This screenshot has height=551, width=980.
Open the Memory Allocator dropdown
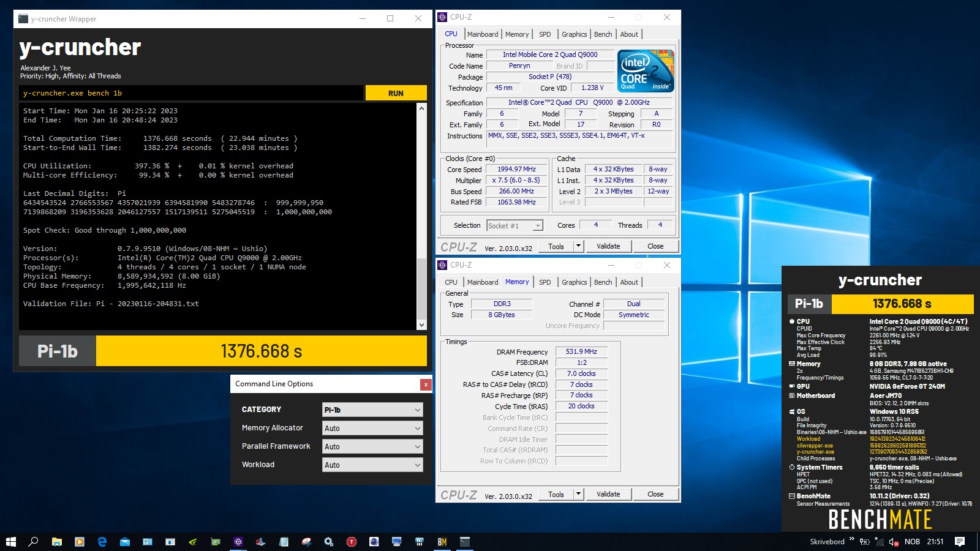(x=372, y=428)
